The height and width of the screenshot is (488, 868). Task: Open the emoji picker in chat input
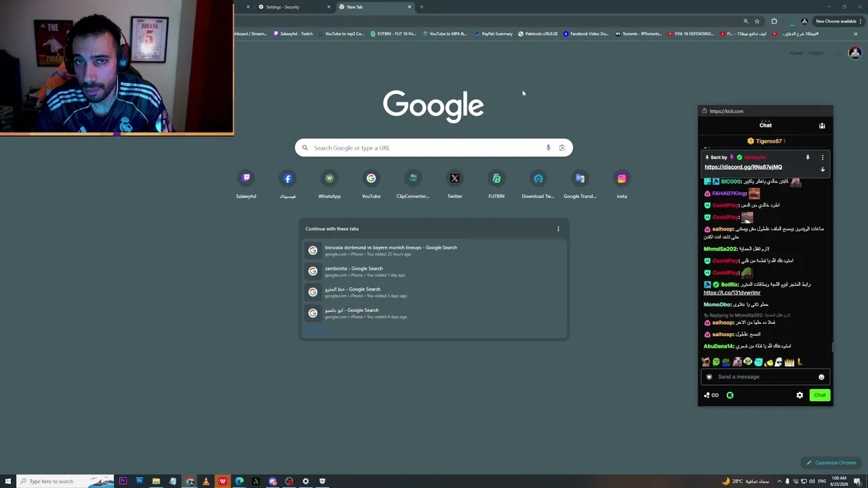(x=821, y=377)
